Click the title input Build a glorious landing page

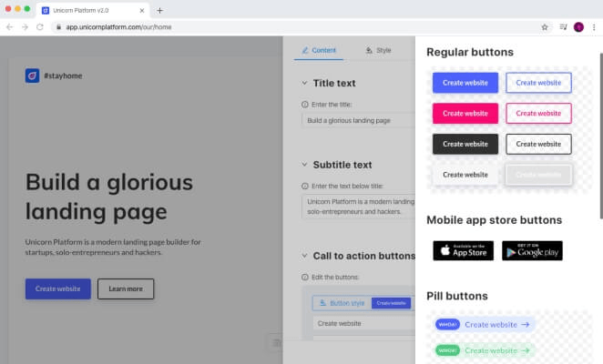point(358,121)
